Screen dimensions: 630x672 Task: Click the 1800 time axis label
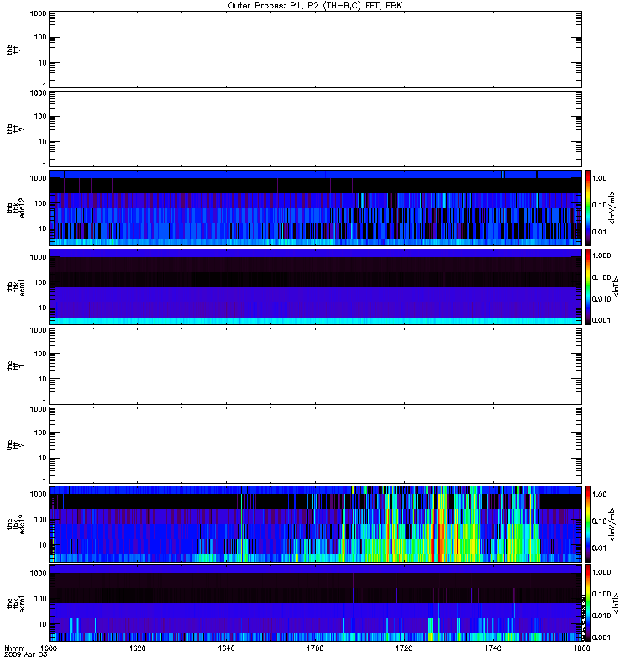pos(581,648)
